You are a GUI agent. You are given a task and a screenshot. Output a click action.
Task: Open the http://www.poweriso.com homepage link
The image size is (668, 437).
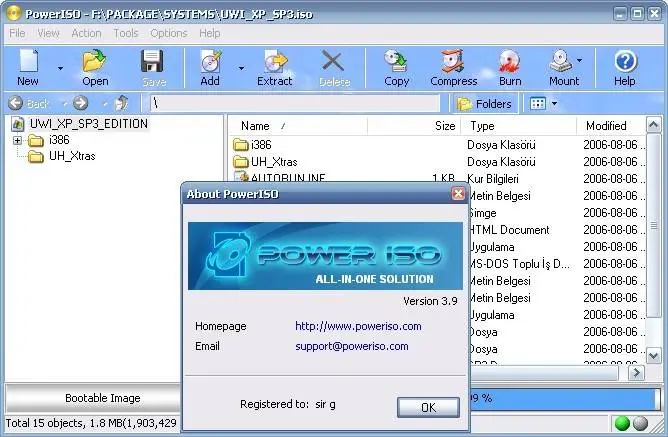click(358, 326)
